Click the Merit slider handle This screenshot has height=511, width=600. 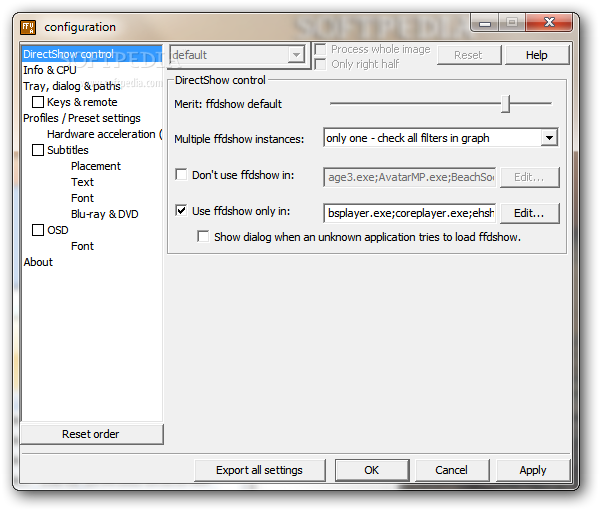[505, 104]
